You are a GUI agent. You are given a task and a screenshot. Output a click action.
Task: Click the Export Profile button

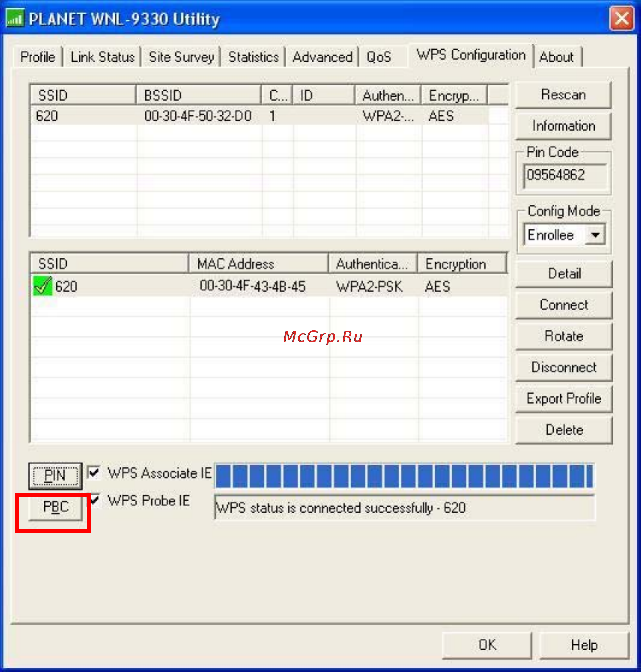pos(564,398)
